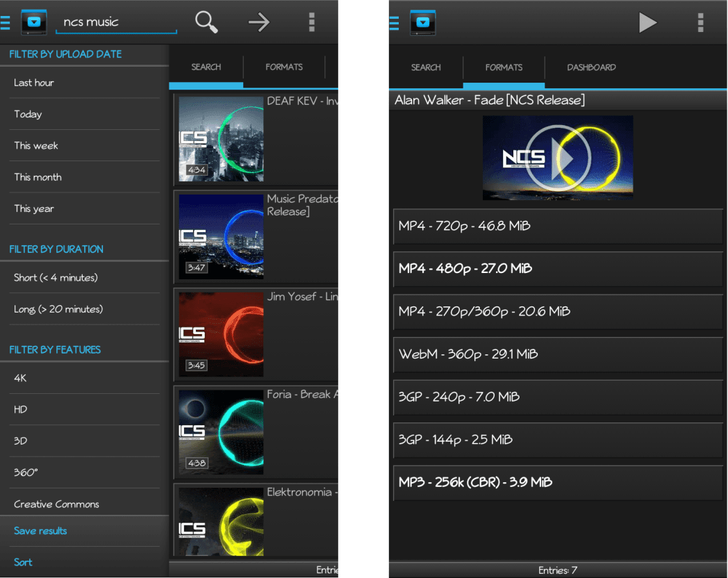Viewport: 728px width, 578px height.
Task: Open the hamburger navigation drawer
Action: (x=6, y=22)
